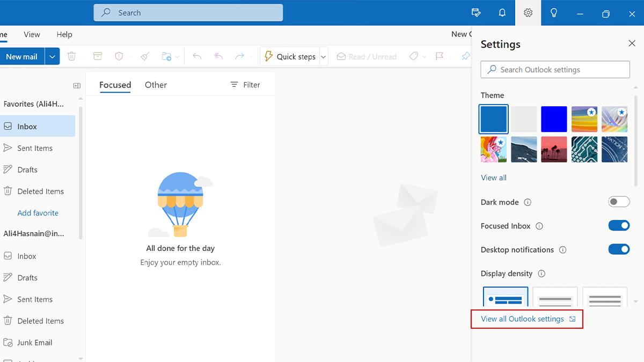The height and width of the screenshot is (362, 644).
Task: Turn off the Focused Inbox toggle
Action: click(619, 226)
